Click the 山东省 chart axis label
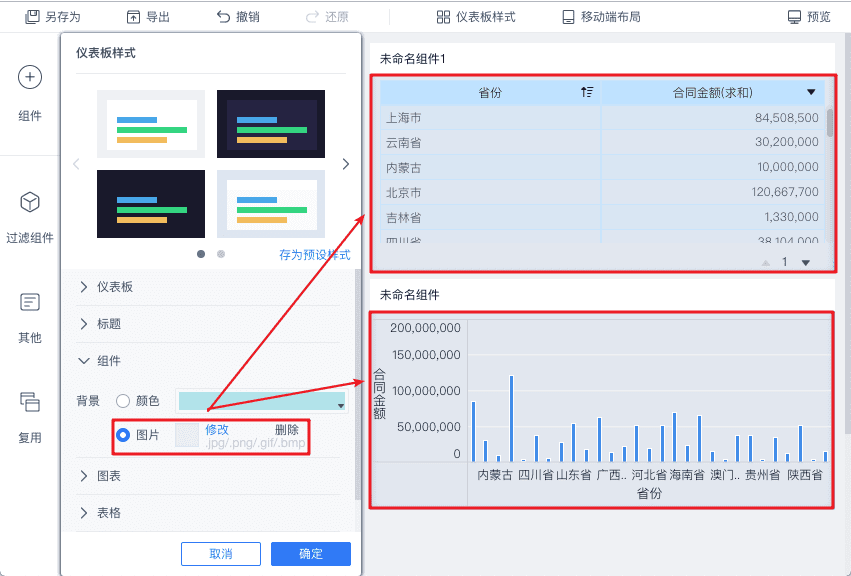The image size is (851, 576). pos(574,475)
